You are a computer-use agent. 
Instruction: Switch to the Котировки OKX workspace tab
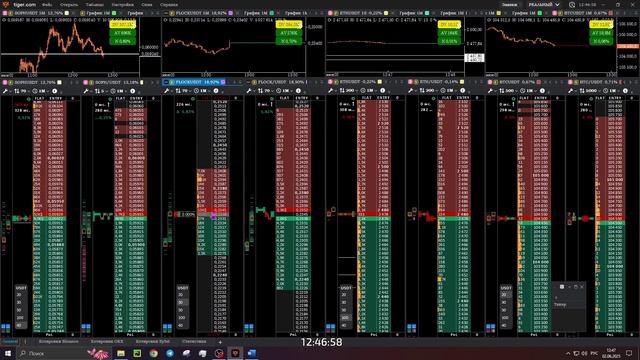pos(107,342)
